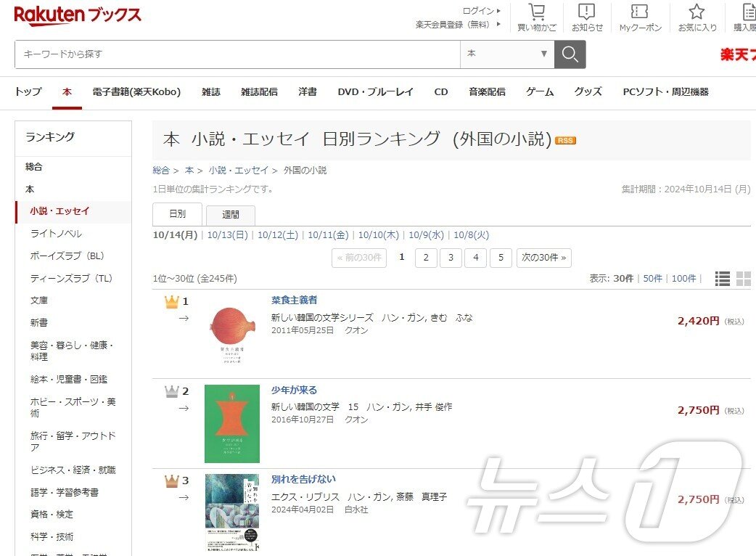
Task: Open the RSS feed badge
Action: pos(566,140)
